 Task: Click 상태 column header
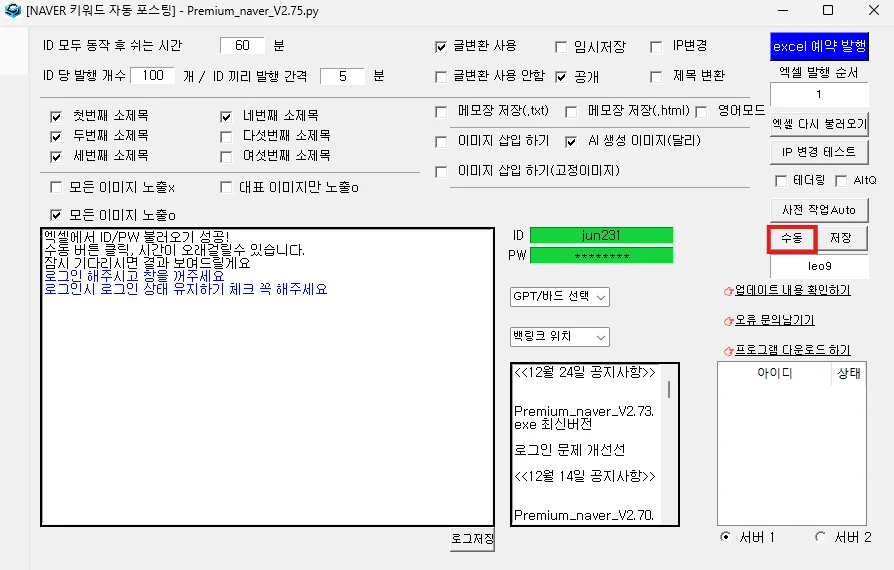tap(848, 373)
